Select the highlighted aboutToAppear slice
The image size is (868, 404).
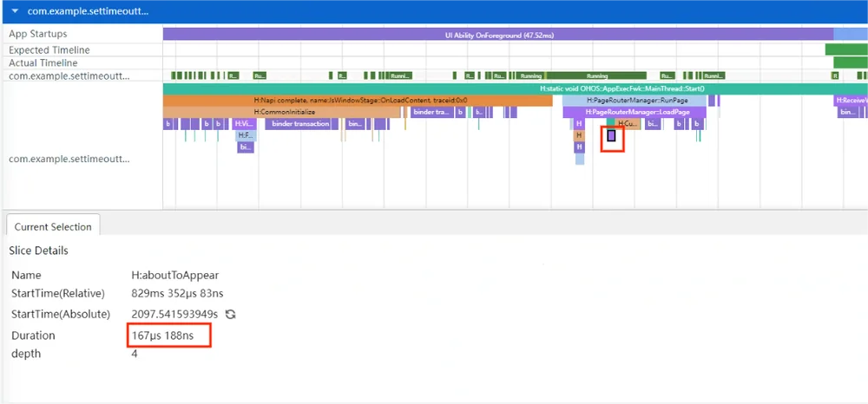[x=611, y=135]
